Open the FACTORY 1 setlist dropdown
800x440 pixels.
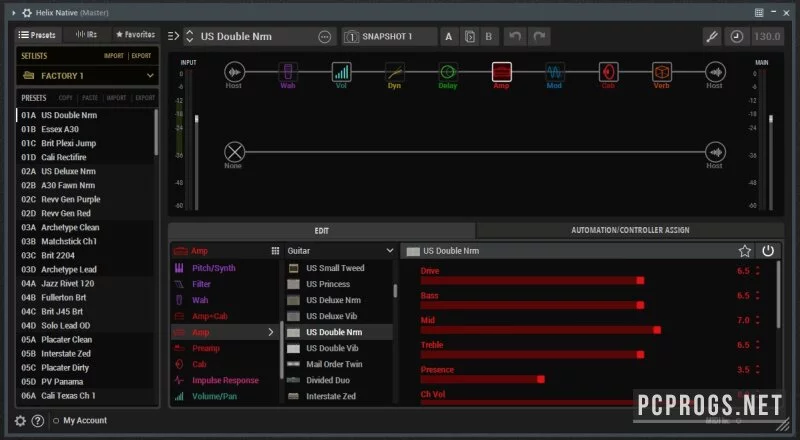(87, 76)
